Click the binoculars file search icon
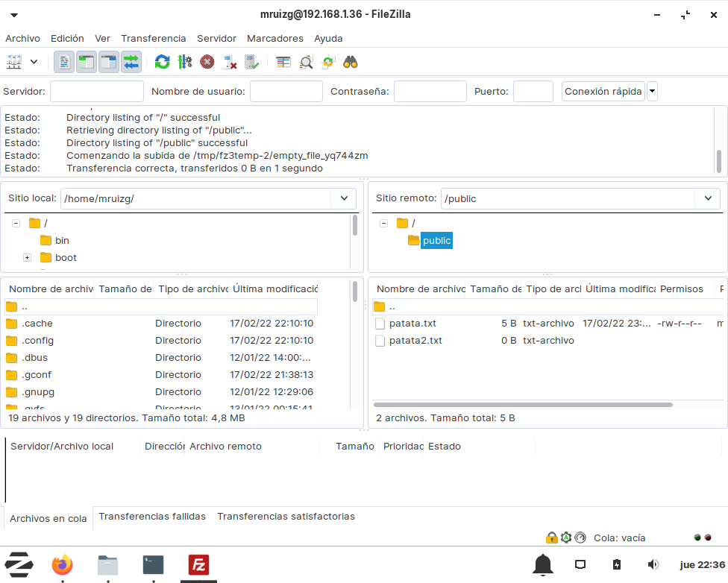This screenshot has width=728, height=583. coord(351,62)
